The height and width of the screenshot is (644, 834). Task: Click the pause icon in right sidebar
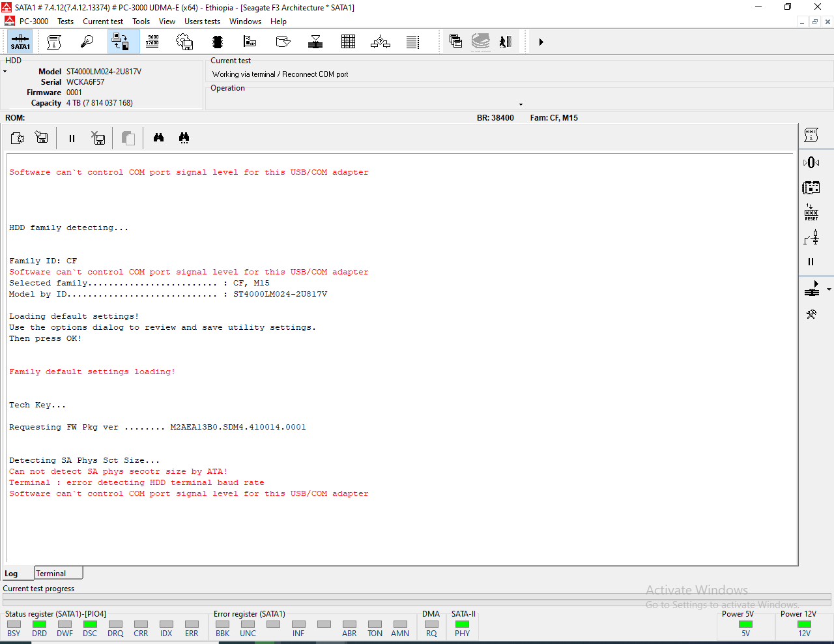(811, 261)
